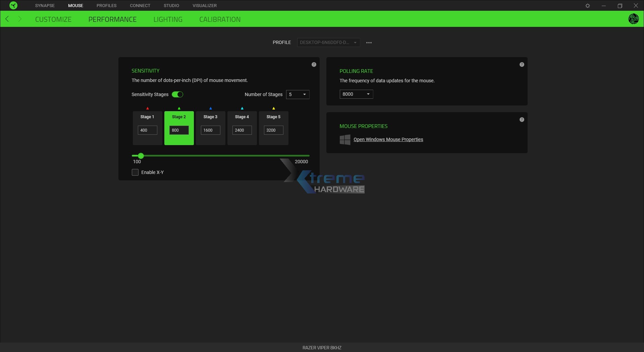Click the Stage 1 DPI value field
Viewport: 644px width, 352px height.
147,130
